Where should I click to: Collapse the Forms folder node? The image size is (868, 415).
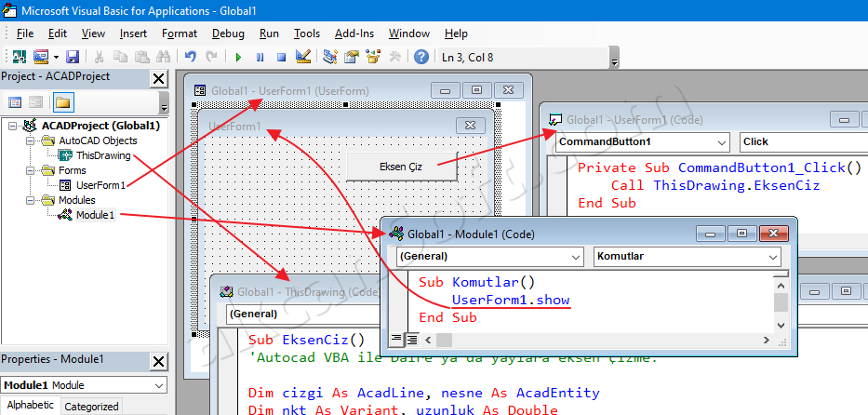30,171
